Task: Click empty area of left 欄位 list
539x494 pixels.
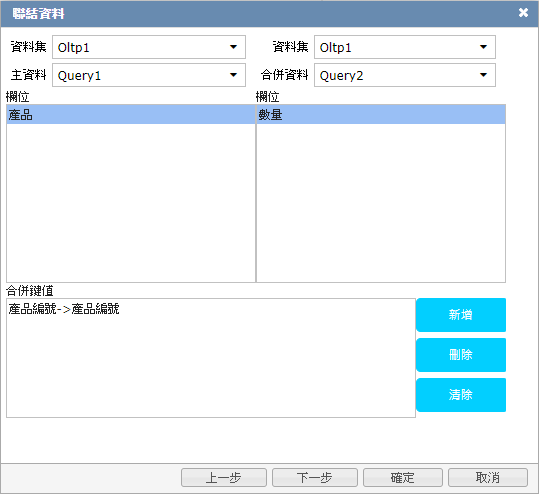Action: click(131, 203)
